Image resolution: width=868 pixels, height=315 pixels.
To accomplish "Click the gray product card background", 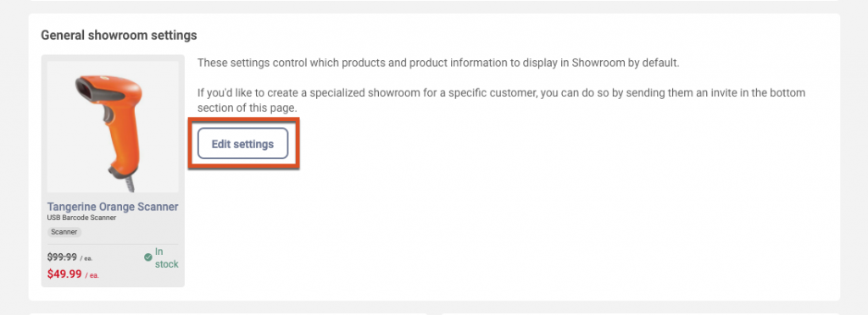I will [113, 171].
